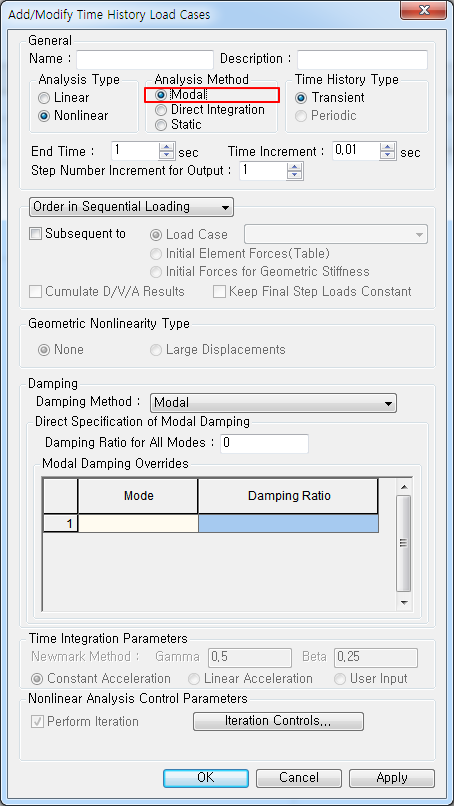Decrease Time Increment with the down spinner arrow
454x806 pixels.
(388, 156)
